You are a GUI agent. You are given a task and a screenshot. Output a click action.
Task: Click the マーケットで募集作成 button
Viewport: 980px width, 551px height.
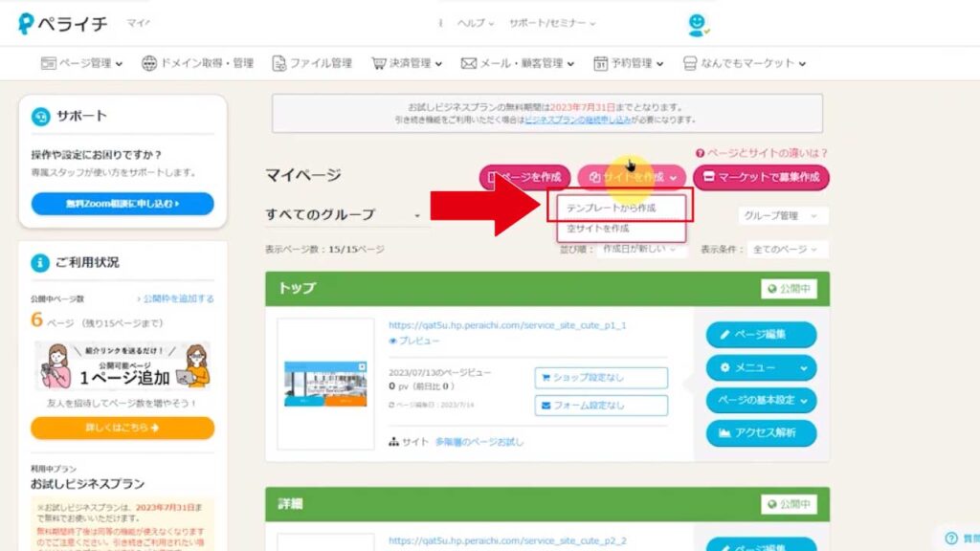coord(761,177)
